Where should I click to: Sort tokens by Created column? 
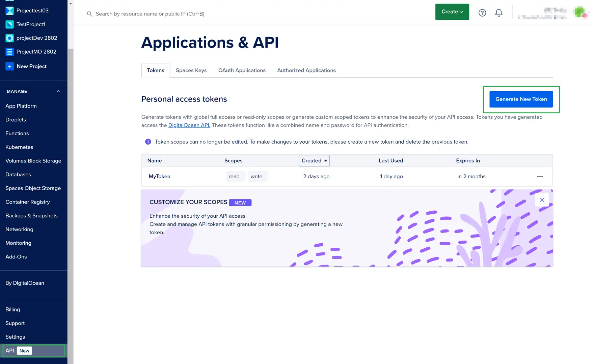pyautogui.click(x=314, y=161)
